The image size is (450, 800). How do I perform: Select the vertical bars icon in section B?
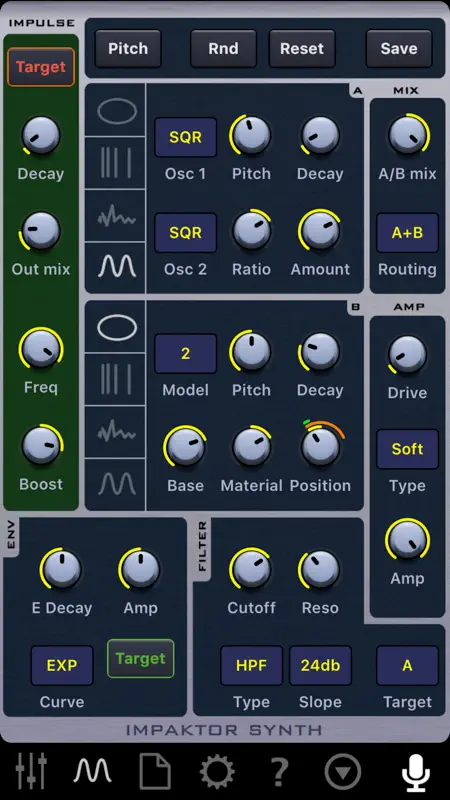(x=115, y=380)
